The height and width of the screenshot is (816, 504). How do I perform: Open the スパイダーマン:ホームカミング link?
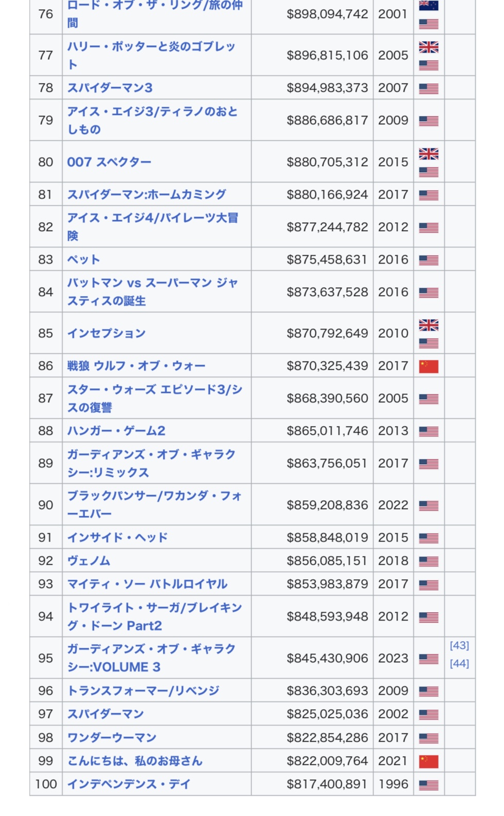coord(146,194)
